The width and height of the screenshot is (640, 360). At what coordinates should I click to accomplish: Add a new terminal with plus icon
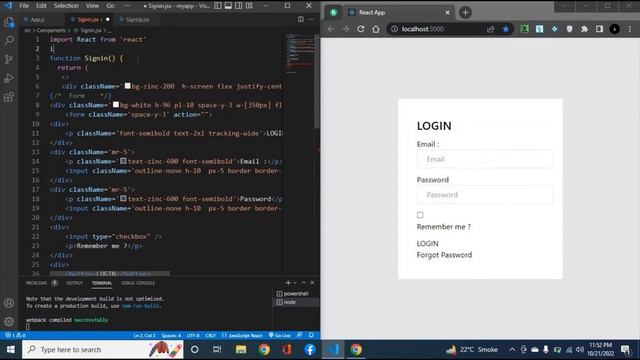coord(288,282)
